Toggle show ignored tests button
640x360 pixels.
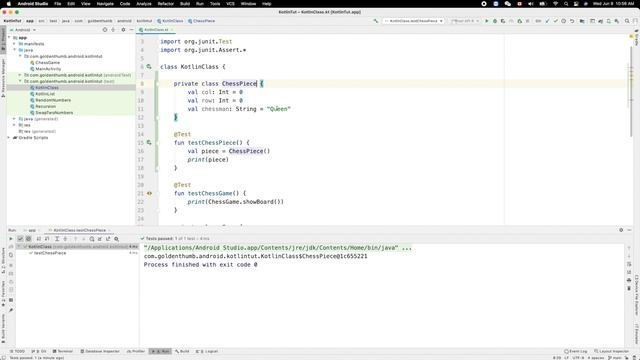click(28, 239)
